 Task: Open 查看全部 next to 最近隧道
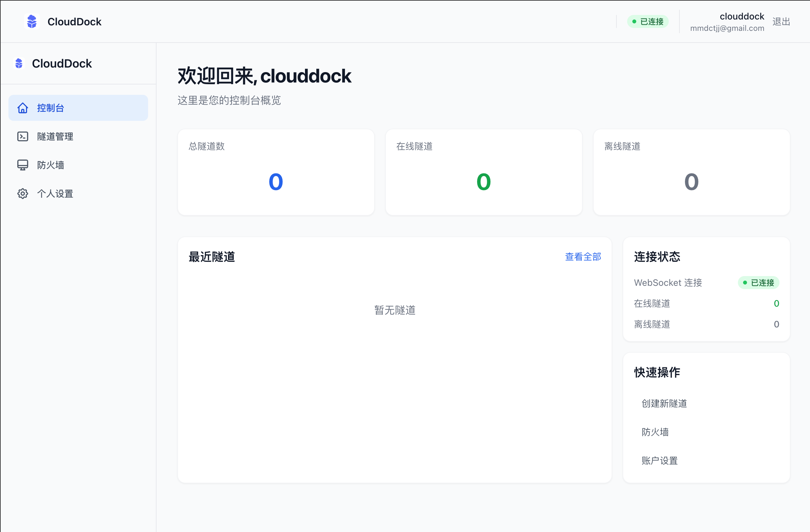pos(583,257)
